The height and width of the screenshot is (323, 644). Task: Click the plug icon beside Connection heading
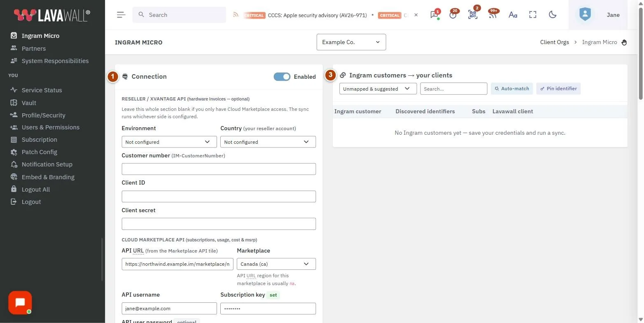[125, 77]
